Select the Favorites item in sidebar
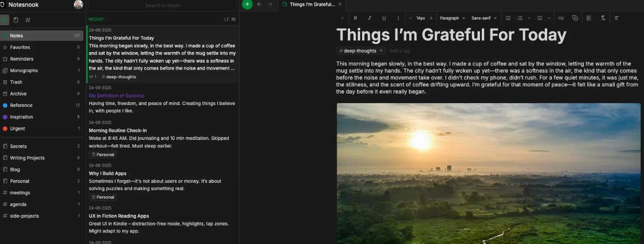Screen dimensions: 644x244 tap(20, 47)
